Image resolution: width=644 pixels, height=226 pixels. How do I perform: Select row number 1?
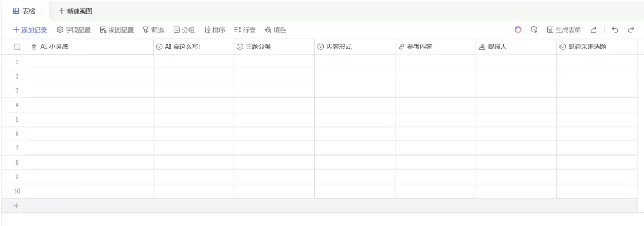coord(17,61)
